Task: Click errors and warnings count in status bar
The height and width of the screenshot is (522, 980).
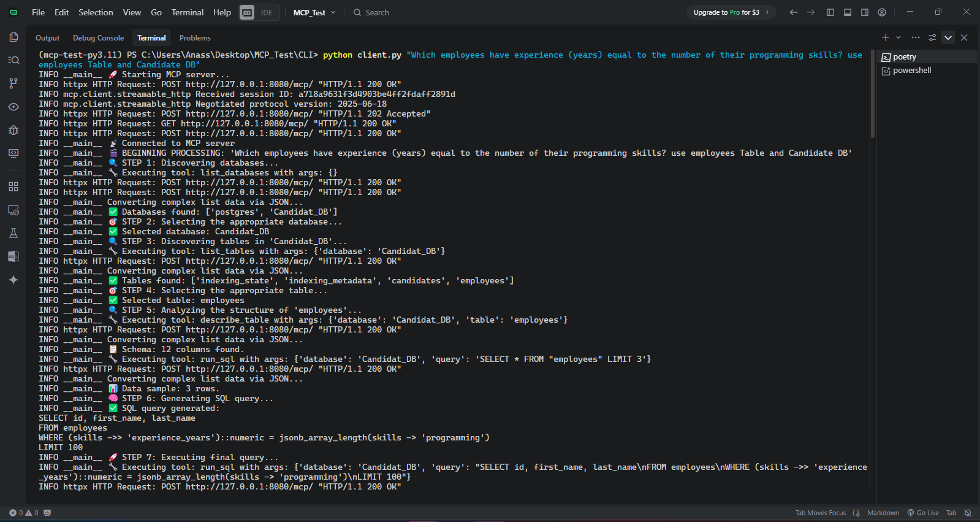Action: [x=24, y=513]
